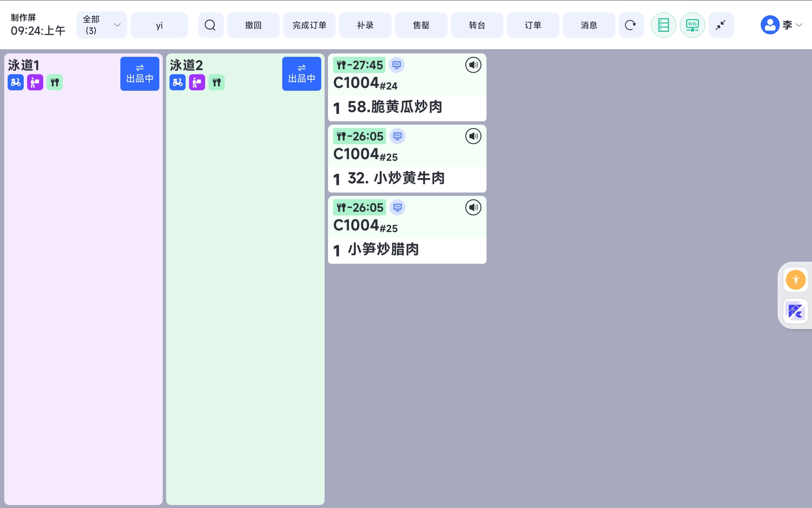
Task: Click the KDS monitor icon
Action: [x=692, y=25]
